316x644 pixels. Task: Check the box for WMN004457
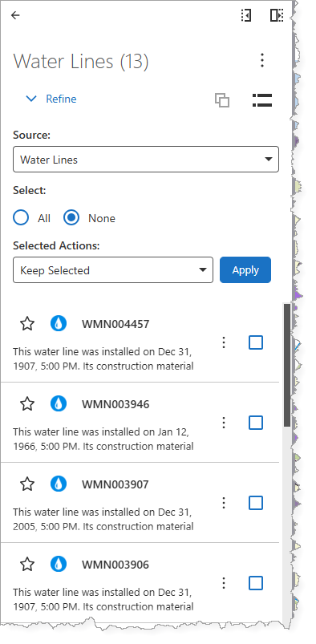point(256,342)
